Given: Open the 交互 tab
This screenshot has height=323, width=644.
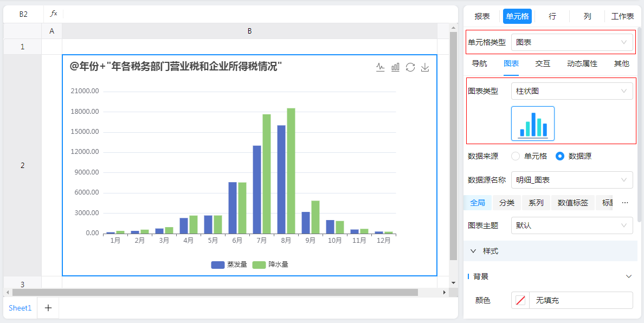Looking at the screenshot, I should tap(543, 63).
